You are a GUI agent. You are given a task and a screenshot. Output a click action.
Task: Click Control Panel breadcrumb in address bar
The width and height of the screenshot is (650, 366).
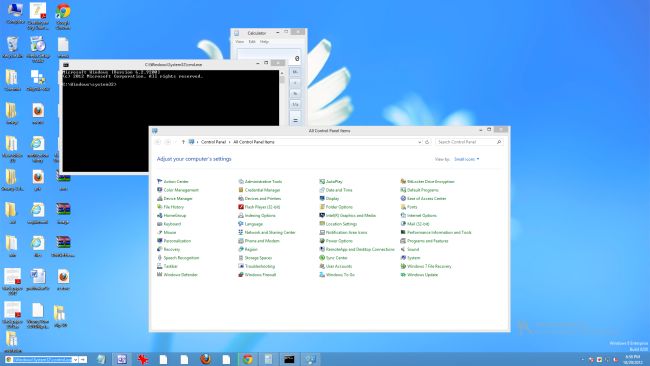click(213, 142)
